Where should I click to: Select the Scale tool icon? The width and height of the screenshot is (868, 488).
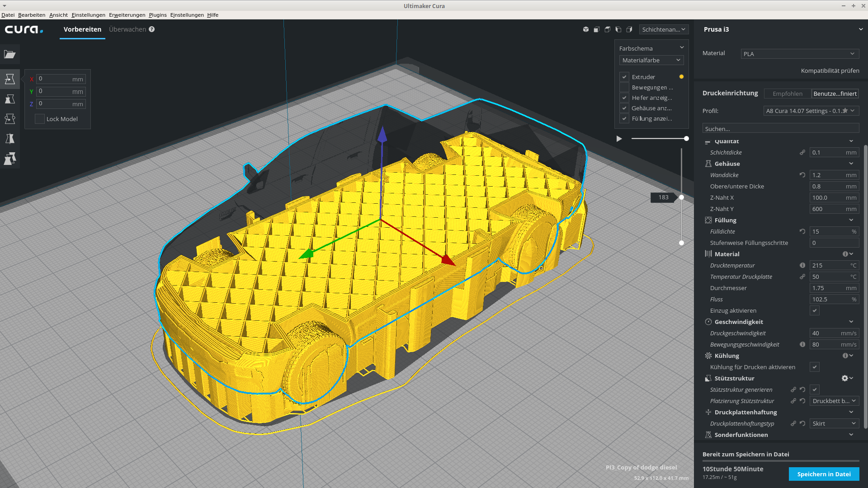coord(10,99)
